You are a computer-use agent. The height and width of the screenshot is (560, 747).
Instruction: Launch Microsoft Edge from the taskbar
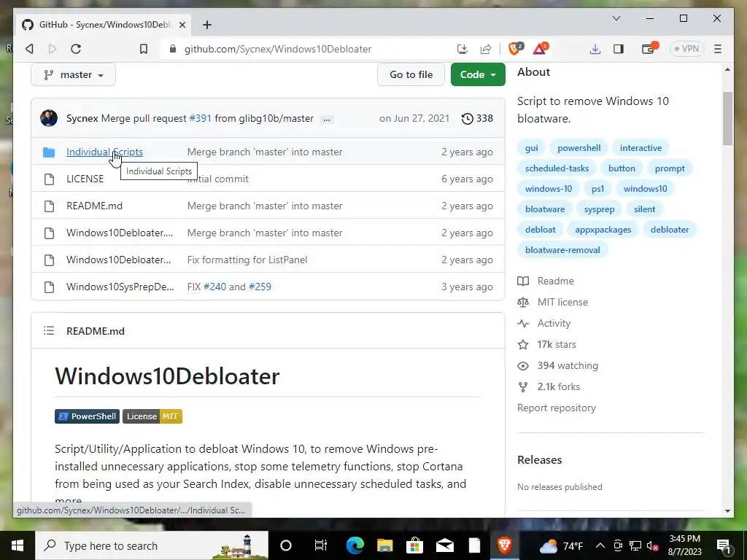pos(355,545)
